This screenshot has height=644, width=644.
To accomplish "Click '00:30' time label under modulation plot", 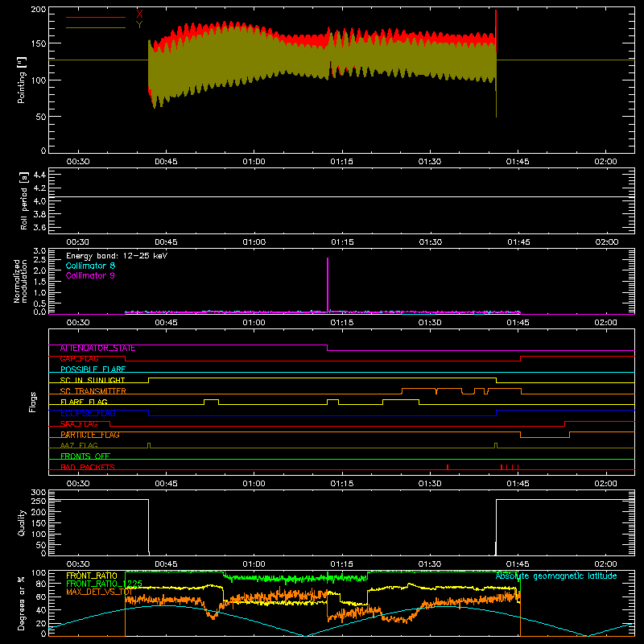I will (78, 323).
